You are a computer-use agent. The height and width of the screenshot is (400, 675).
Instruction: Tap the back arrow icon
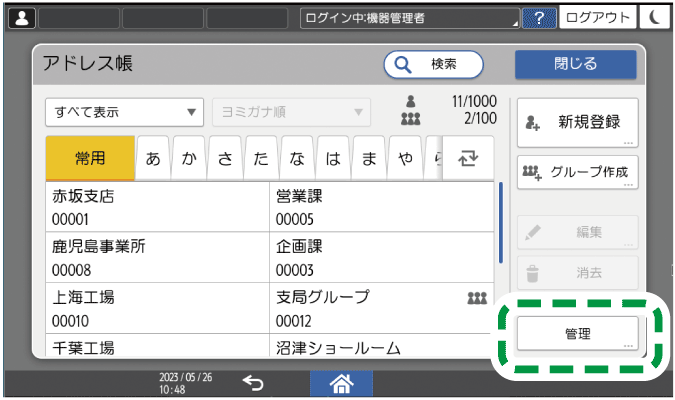253,382
